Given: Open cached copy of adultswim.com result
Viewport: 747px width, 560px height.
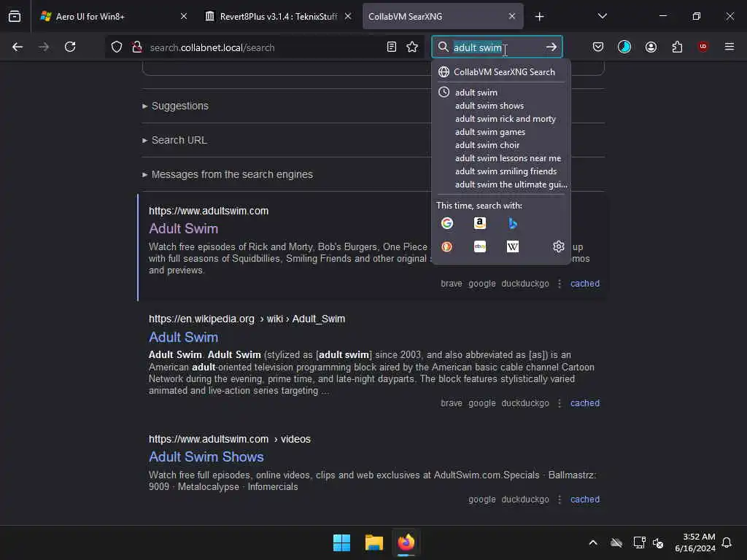Looking at the screenshot, I should coord(585,284).
